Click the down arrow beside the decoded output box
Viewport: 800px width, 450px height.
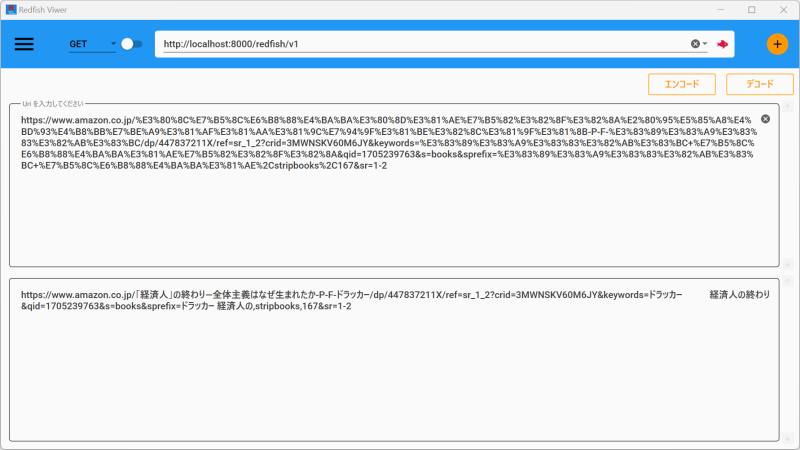(788, 438)
